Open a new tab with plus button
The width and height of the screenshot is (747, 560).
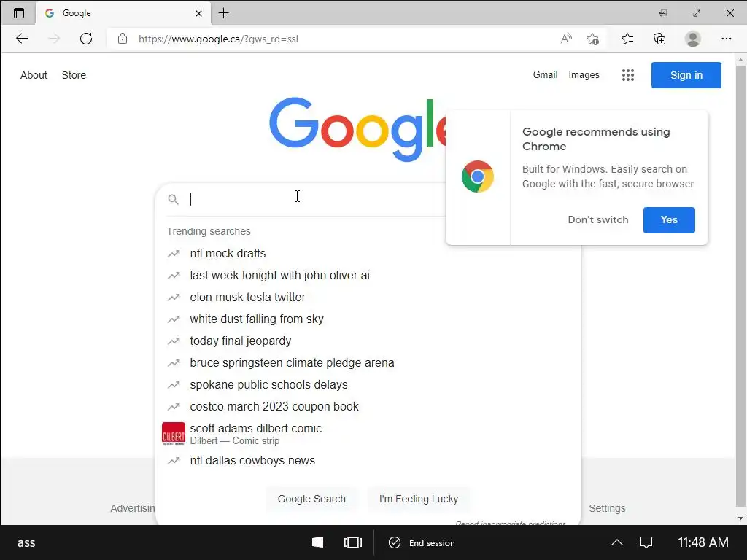(x=223, y=13)
